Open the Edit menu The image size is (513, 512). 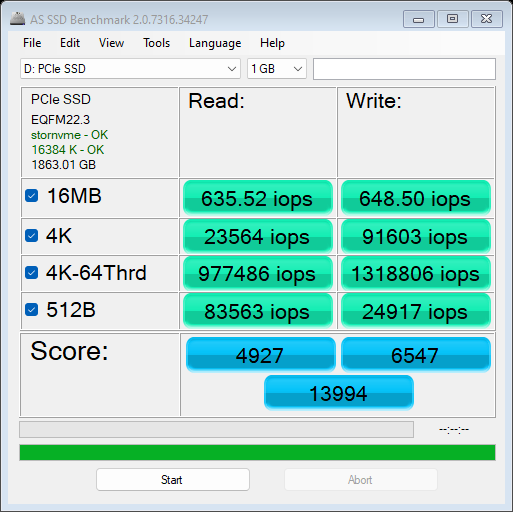point(70,43)
